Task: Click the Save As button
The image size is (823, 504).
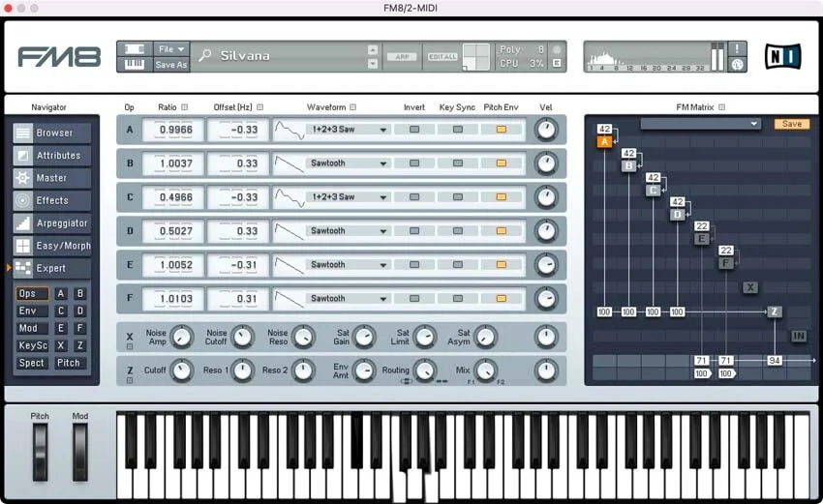Action: click(x=171, y=65)
